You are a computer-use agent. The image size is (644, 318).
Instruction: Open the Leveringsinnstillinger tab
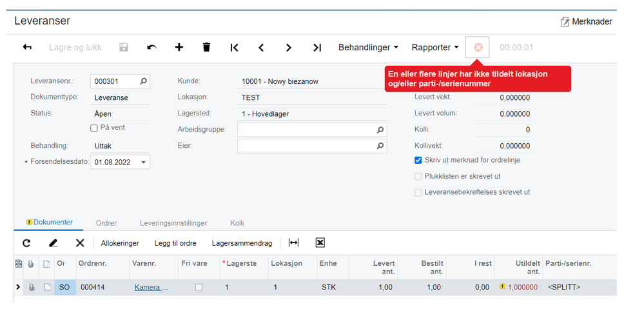tap(173, 223)
